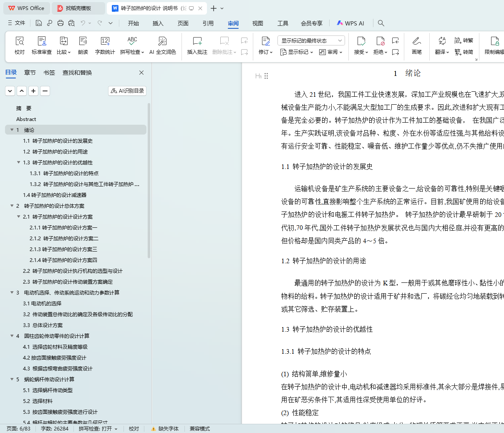
Task: Click the promote level plus button
Action: click(33, 91)
